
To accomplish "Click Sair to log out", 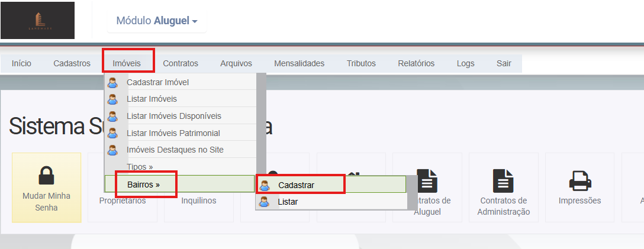I will point(504,63).
